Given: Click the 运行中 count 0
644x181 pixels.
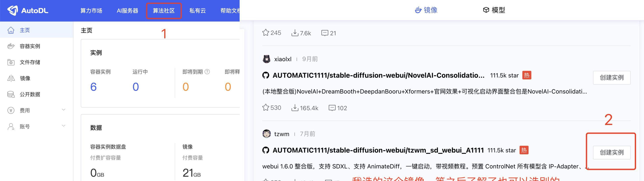Looking at the screenshot, I should [136, 87].
